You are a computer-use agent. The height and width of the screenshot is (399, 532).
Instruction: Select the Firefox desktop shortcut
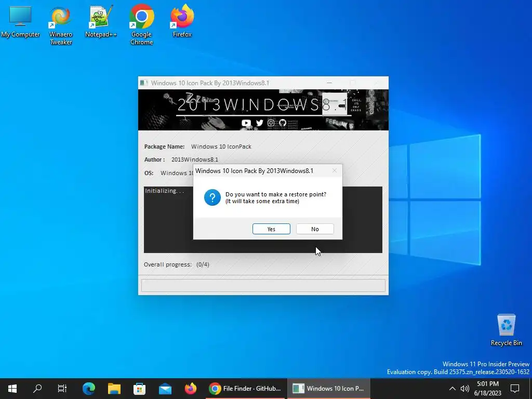pos(182,21)
